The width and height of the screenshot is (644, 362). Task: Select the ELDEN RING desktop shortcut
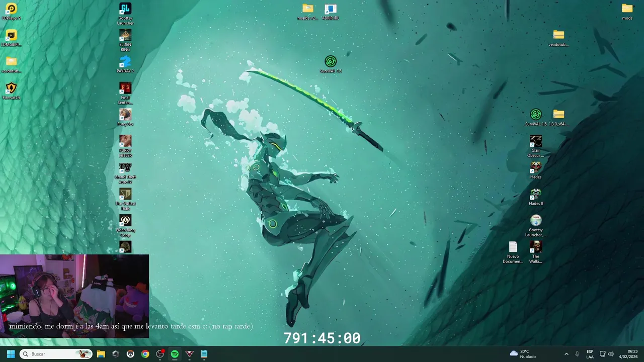point(125,41)
